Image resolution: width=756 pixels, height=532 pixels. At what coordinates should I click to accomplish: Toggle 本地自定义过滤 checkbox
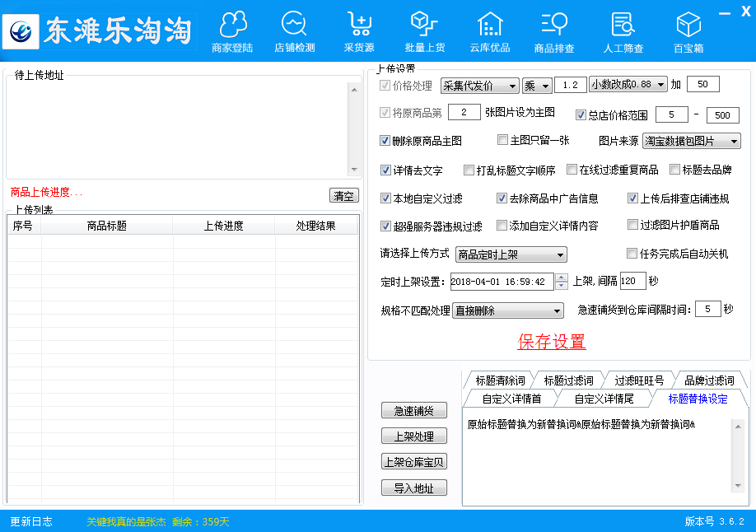[385, 198]
